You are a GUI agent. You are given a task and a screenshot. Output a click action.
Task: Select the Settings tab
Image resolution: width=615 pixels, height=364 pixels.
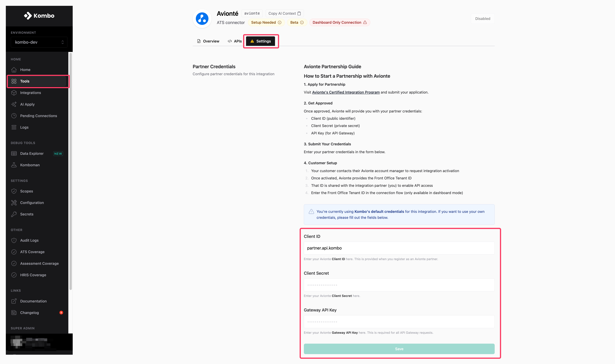[x=260, y=41]
